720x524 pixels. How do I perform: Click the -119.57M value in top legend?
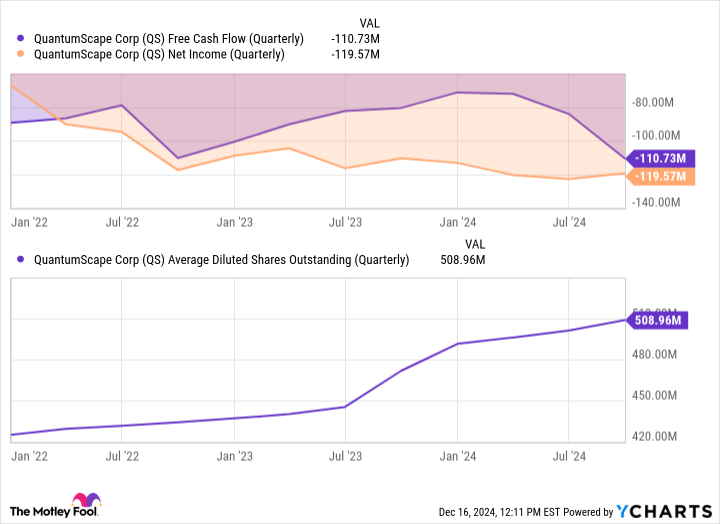click(x=355, y=54)
